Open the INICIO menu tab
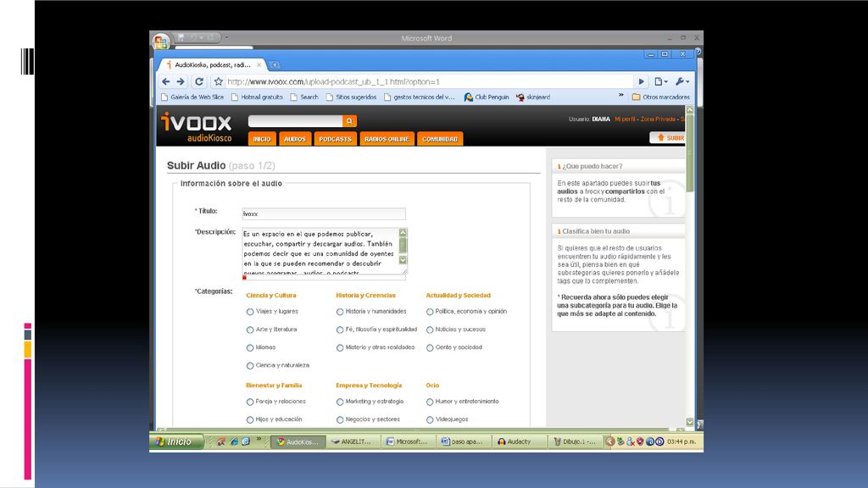 tap(262, 139)
